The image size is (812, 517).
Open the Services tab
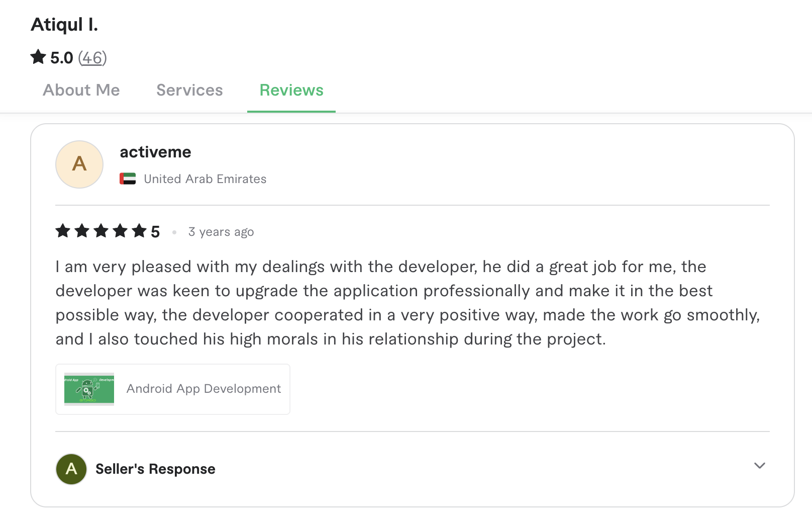(189, 91)
